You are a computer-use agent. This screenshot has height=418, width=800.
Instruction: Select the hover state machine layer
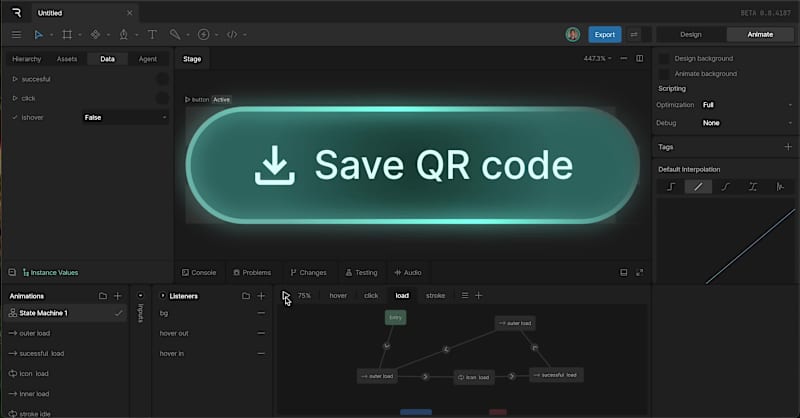pos(338,296)
